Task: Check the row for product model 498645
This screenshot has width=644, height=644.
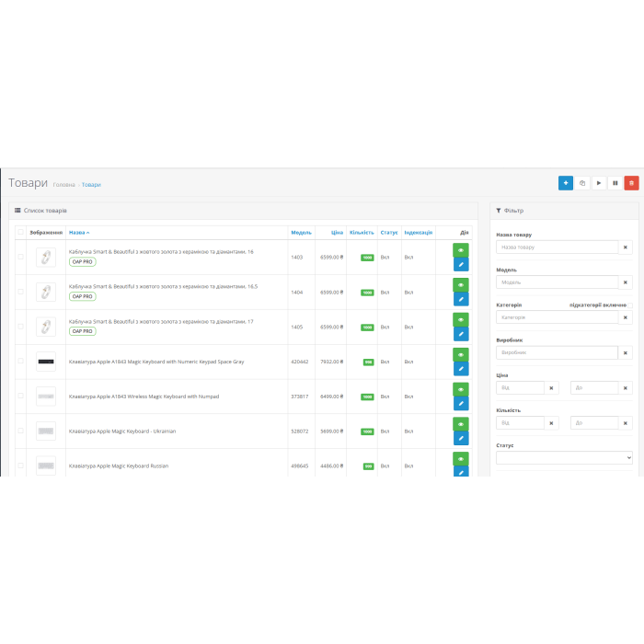Action: (x=20, y=466)
